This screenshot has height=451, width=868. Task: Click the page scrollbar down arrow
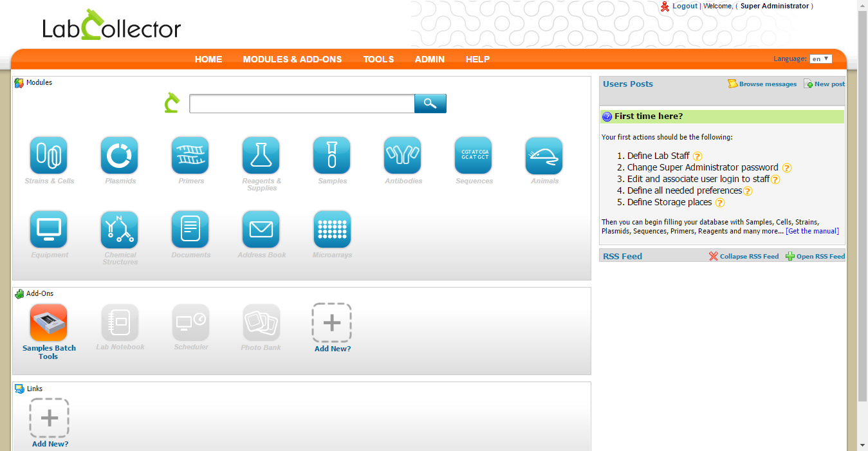pyautogui.click(x=863, y=445)
